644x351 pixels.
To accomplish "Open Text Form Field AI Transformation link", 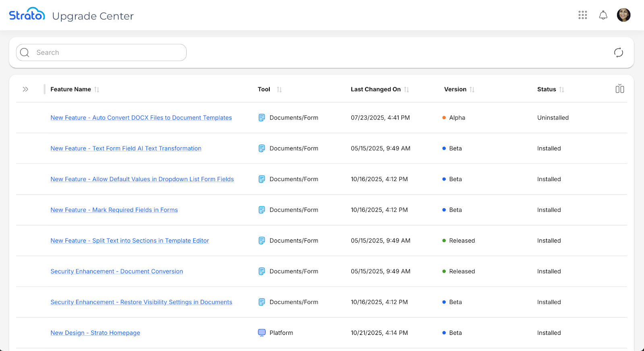I will tap(126, 149).
